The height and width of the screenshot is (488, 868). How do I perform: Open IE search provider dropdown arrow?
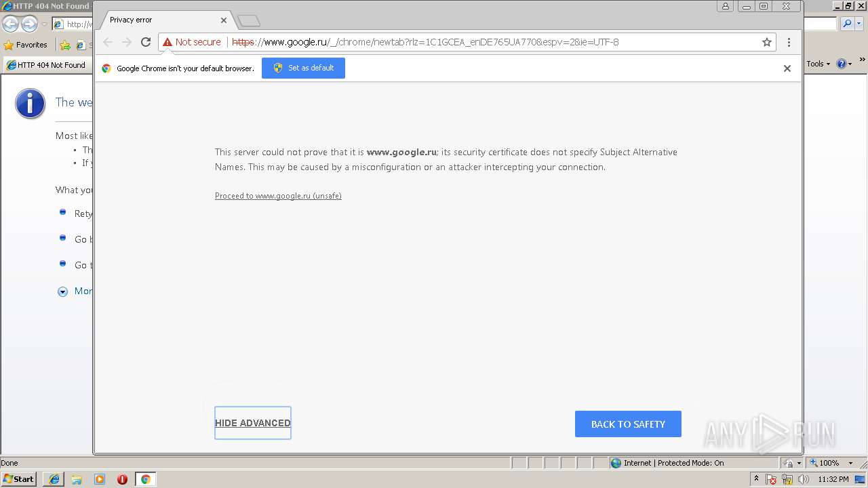click(860, 24)
